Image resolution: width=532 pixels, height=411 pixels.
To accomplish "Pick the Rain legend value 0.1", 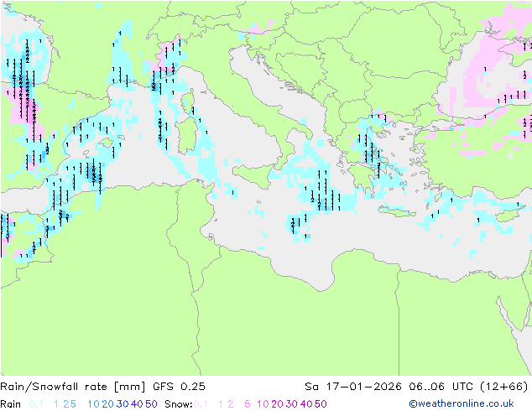I will (x=36, y=404).
